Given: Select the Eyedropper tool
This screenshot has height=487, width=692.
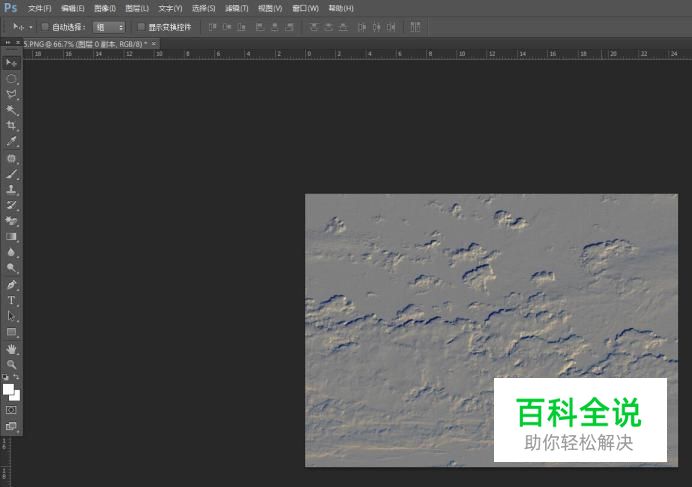Looking at the screenshot, I should pyautogui.click(x=12, y=142).
